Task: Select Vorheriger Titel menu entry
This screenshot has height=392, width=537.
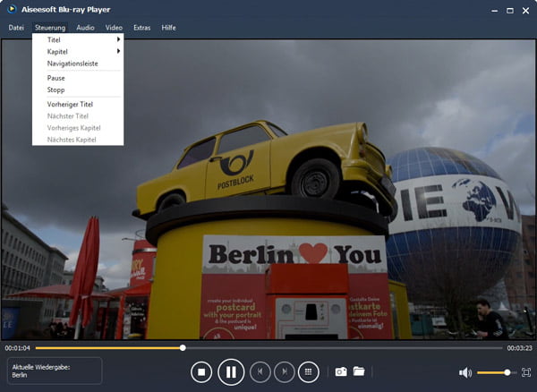Action: (70, 105)
